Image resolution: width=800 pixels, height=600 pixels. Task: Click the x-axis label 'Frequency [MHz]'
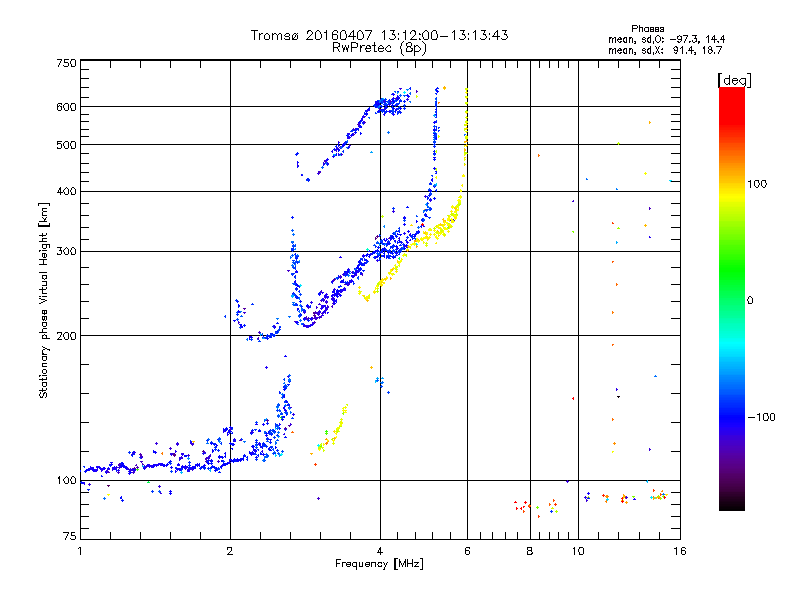[x=379, y=564]
